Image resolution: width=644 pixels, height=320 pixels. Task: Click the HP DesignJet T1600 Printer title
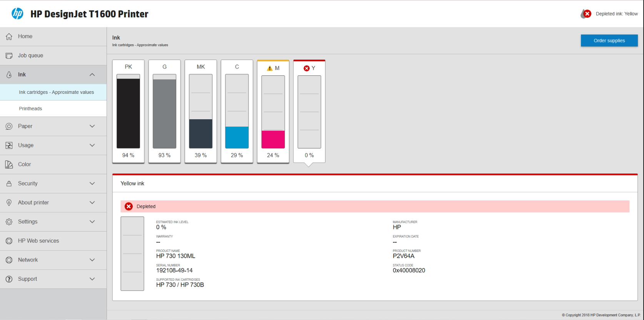coord(89,14)
